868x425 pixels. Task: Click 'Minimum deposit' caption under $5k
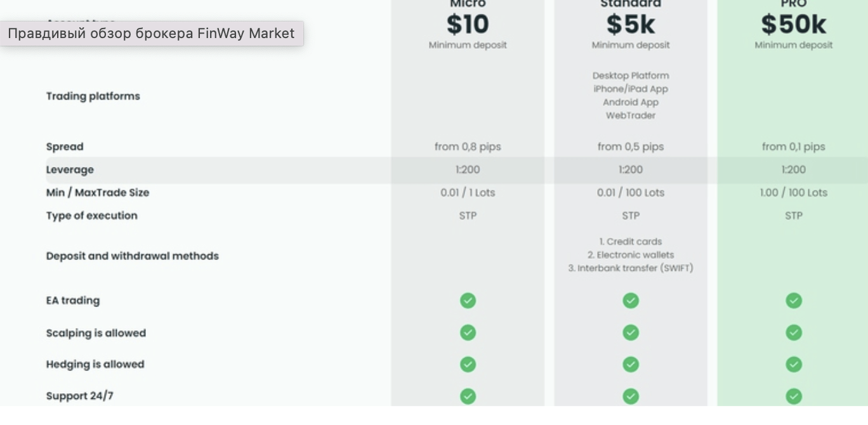[x=631, y=45]
